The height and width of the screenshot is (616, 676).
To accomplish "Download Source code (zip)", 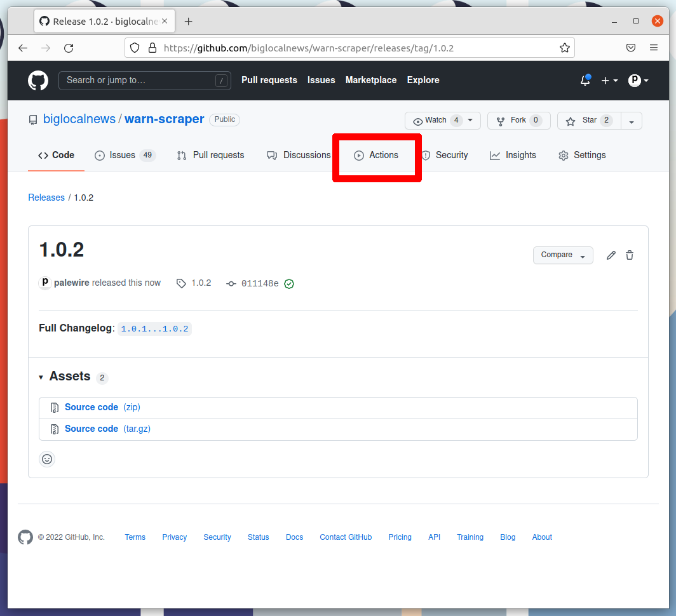I will (x=102, y=407).
